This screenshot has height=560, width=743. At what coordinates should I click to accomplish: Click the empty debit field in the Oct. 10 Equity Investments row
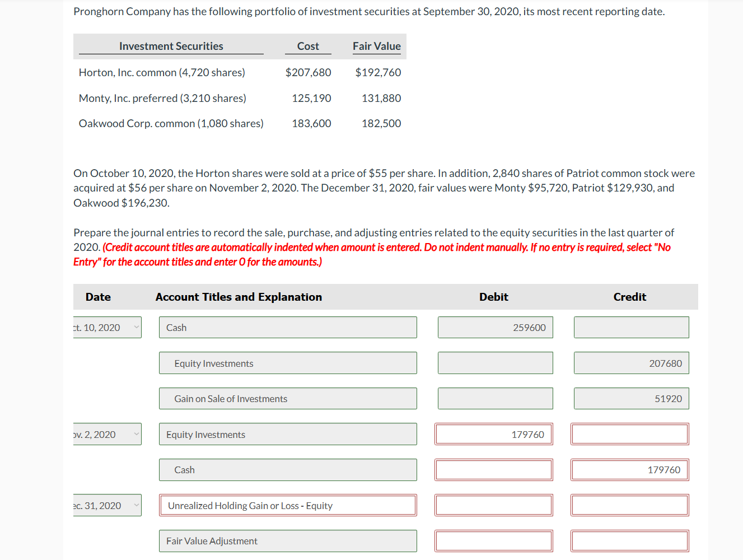point(496,363)
